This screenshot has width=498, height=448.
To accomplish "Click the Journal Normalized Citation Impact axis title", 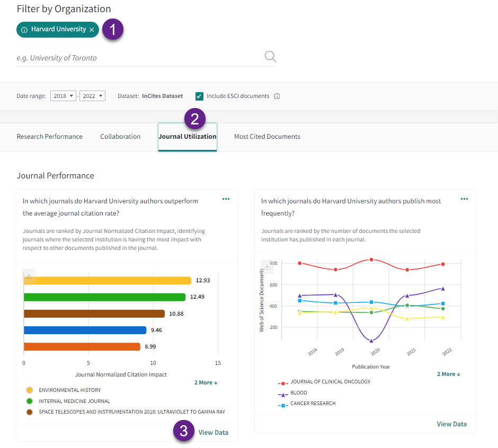I will click(x=121, y=374).
